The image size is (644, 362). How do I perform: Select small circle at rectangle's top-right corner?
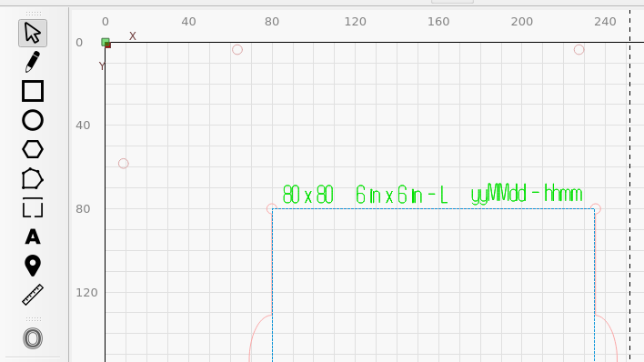point(596,208)
